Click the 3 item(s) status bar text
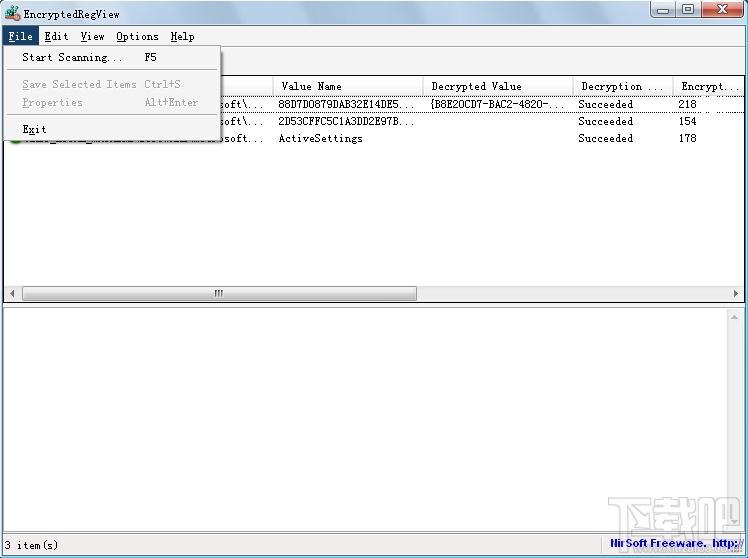Image resolution: width=748 pixels, height=558 pixels. click(31, 545)
